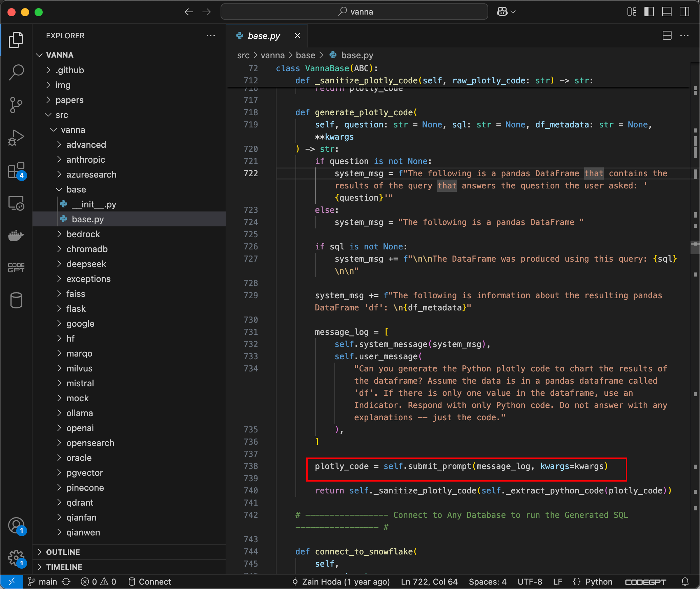Select the base.py editor tab

coord(264,36)
